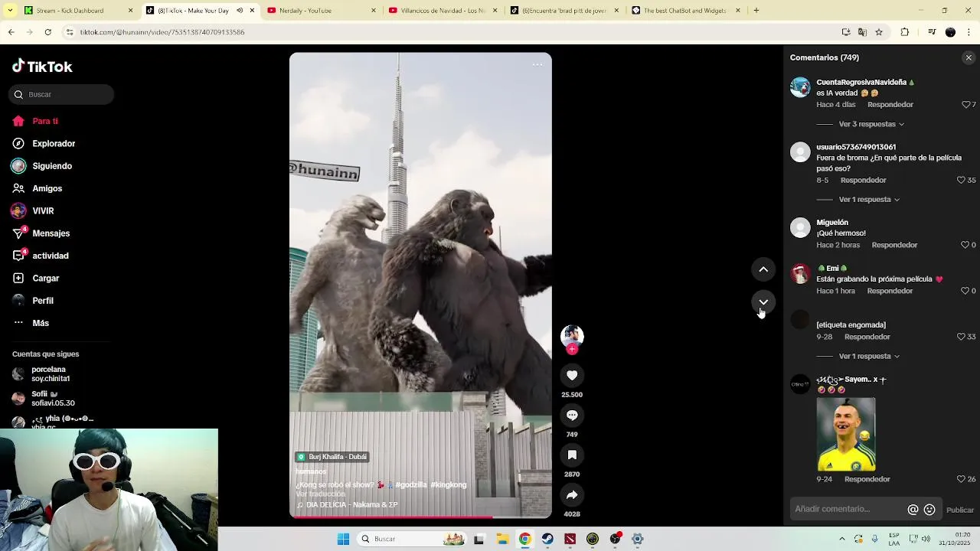The width and height of the screenshot is (980, 551).
Task: Click Publicar to post comment
Action: [x=960, y=510]
